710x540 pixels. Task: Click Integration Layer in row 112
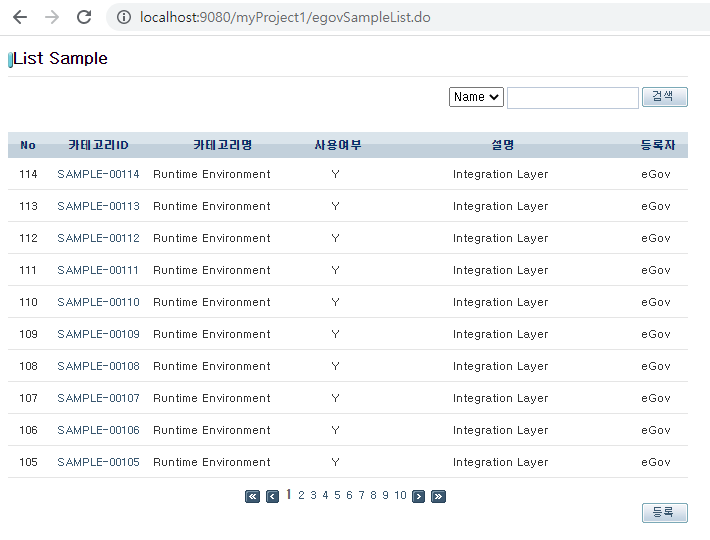point(500,239)
